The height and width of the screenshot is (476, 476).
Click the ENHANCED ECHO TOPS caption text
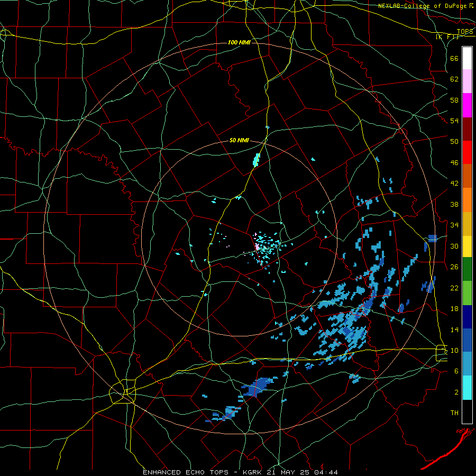coord(186,472)
